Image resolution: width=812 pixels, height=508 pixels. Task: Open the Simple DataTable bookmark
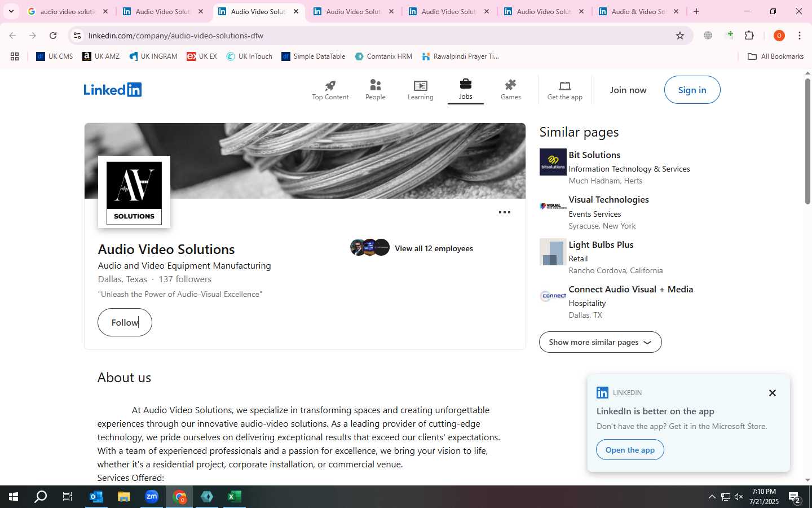click(x=313, y=56)
